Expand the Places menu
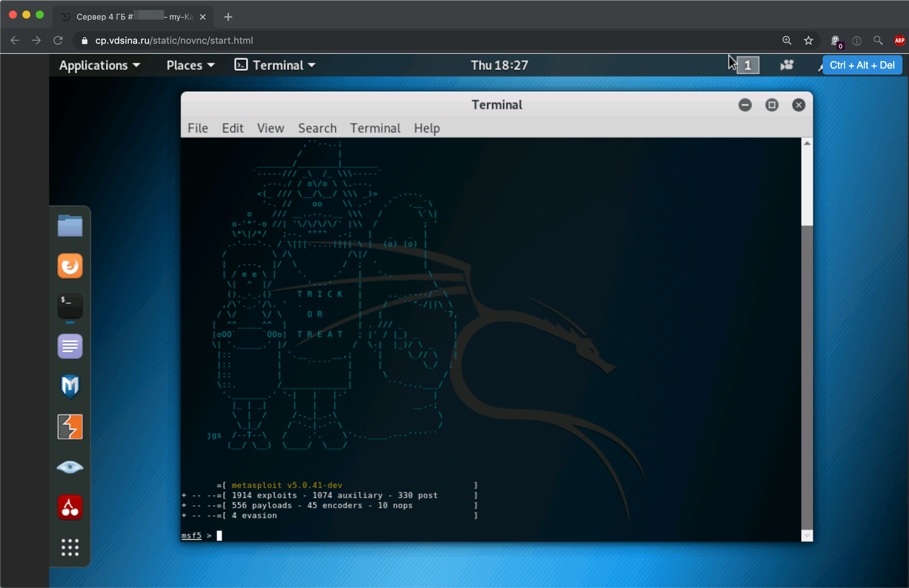 point(190,65)
